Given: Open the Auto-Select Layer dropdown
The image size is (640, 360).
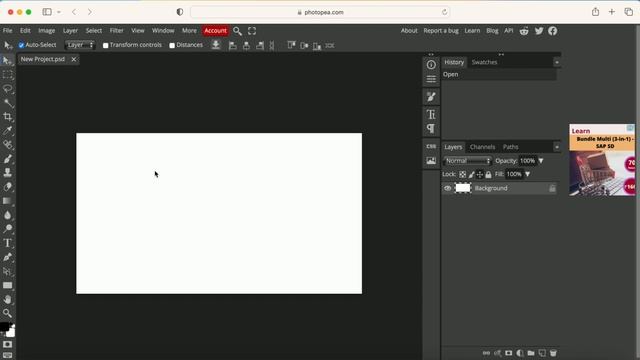Looking at the screenshot, I should (x=80, y=45).
